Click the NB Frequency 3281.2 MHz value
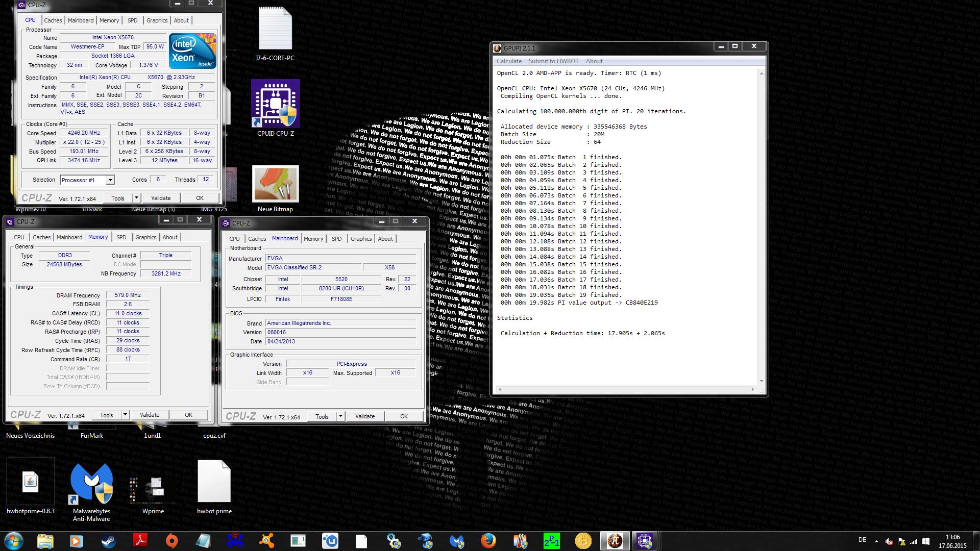Image resolution: width=980 pixels, height=551 pixels. 166,273
